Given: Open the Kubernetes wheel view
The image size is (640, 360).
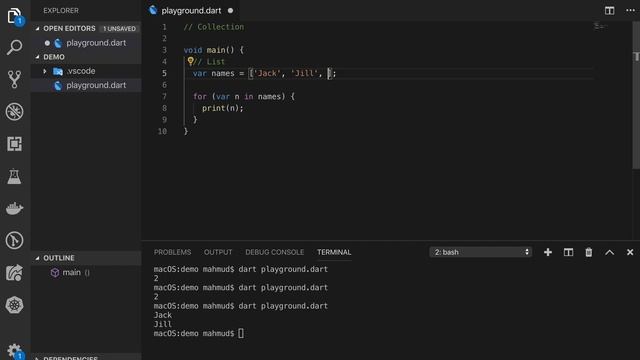Looking at the screenshot, I should click(14, 305).
